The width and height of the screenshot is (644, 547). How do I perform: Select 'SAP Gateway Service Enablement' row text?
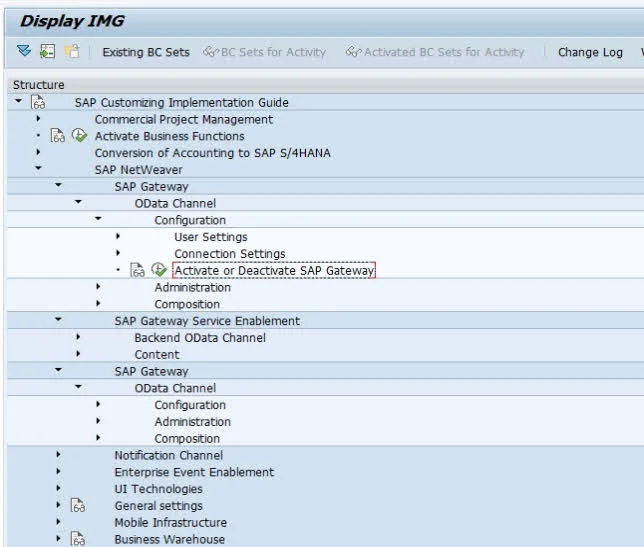(207, 321)
